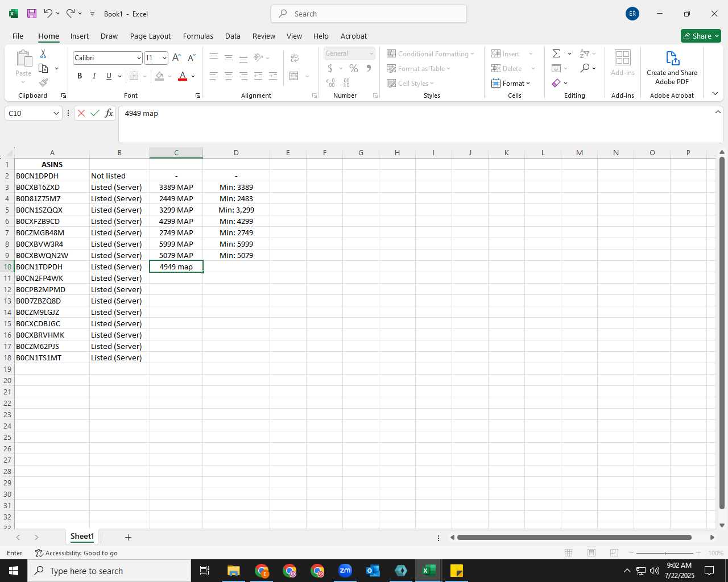Cut selection with the scissors icon

coord(43,53)
